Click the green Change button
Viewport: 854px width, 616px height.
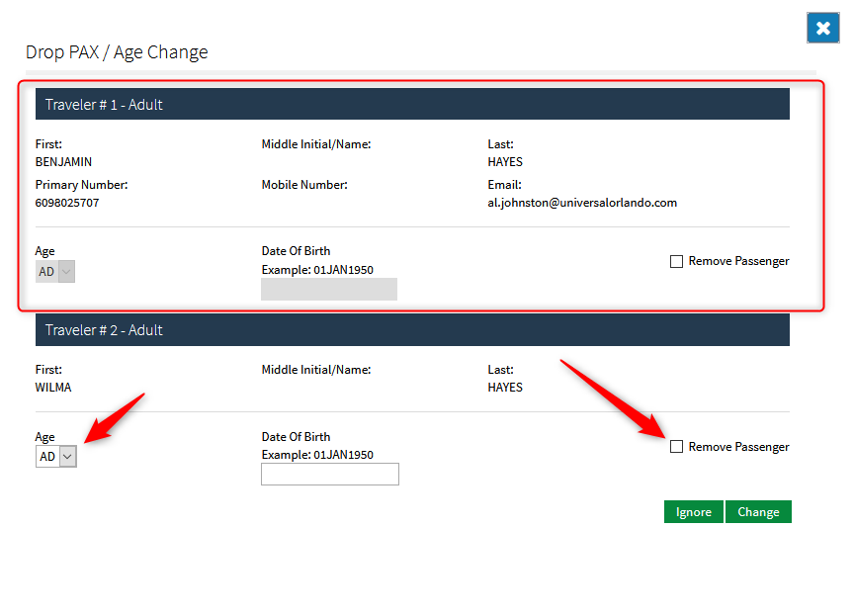[758, 512]
